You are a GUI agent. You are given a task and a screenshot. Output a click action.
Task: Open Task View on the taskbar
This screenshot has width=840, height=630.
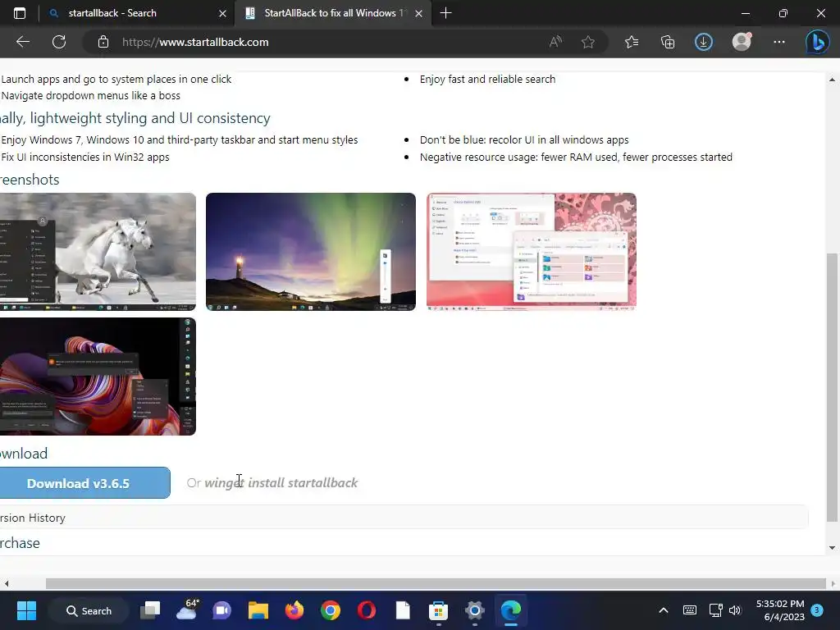tap(151, 610)
